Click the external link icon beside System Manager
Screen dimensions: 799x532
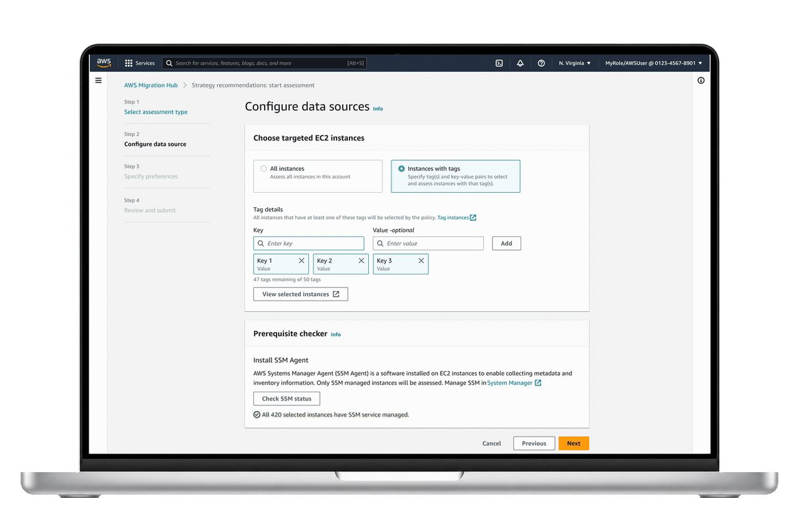pos(538,383)
